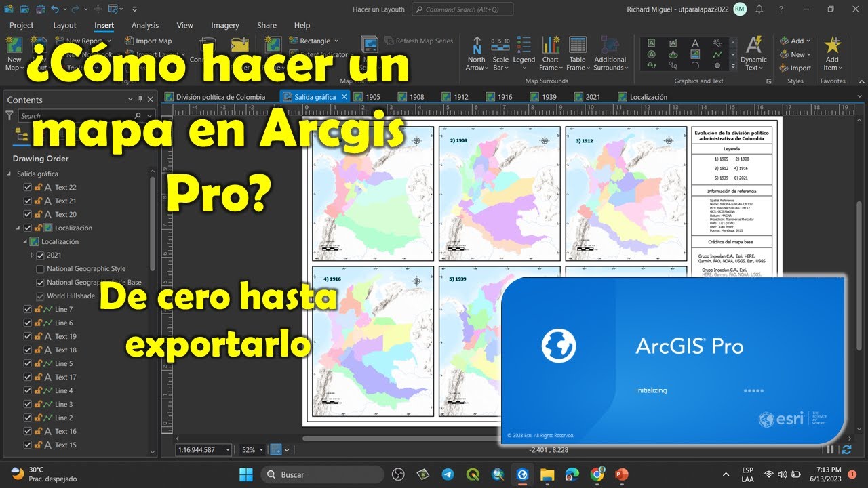
Task: Open Additional Surrounds gallery
Action: (610, 54)
